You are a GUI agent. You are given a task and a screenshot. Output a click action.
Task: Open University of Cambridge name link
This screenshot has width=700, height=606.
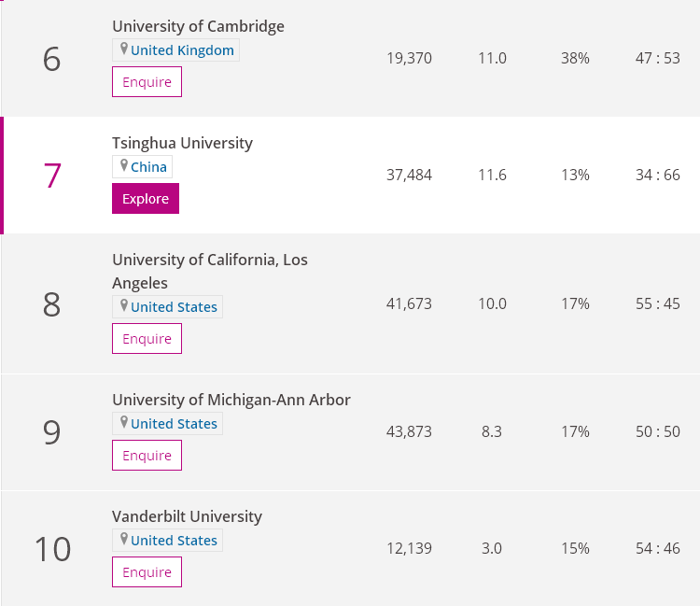point(198,26)
